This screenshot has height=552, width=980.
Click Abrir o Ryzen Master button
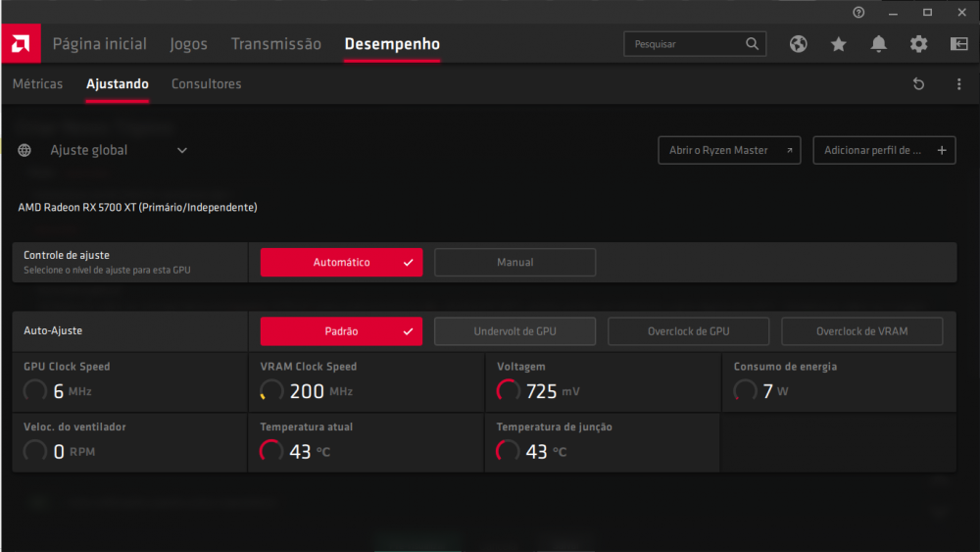tap(729, 150)
